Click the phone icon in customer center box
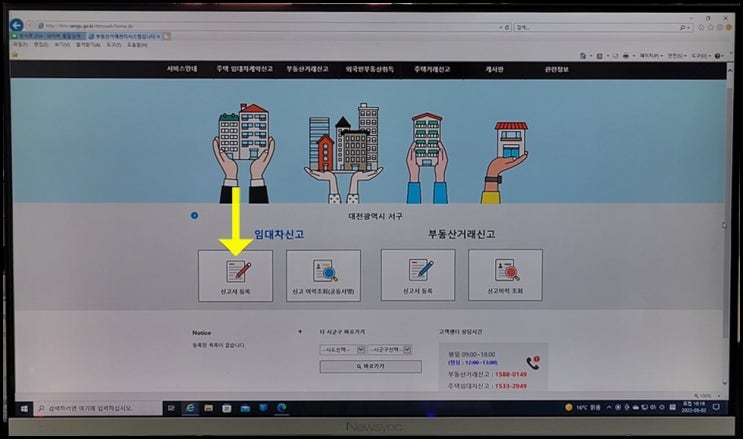The width and height of the screenshot is (743, 439). [533, 363]
